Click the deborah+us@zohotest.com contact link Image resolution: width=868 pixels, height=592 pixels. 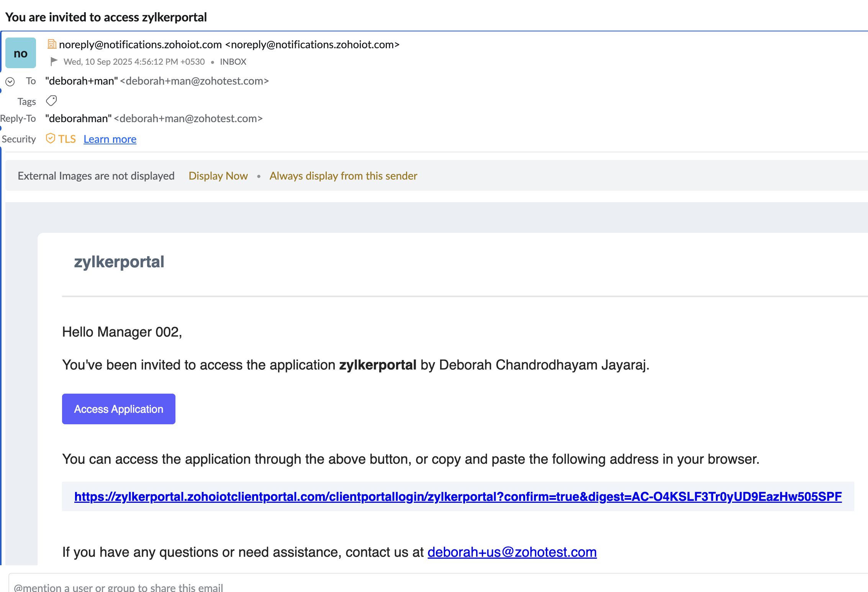point(512,552)
